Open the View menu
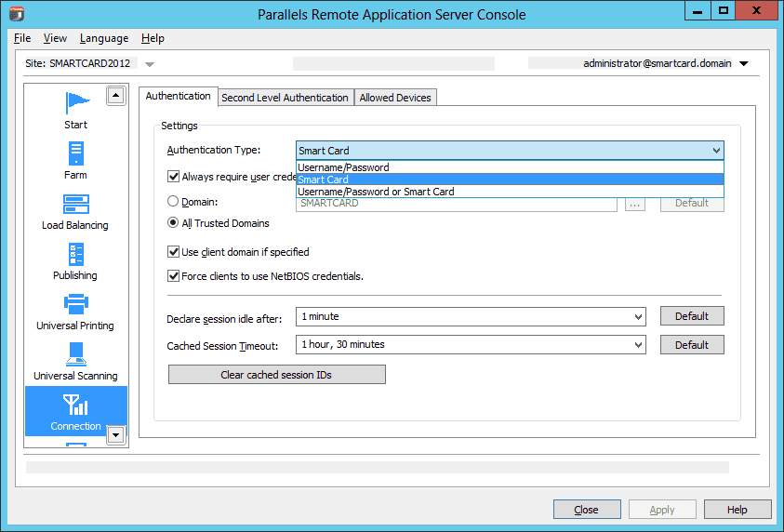 [x=55, y=38]
